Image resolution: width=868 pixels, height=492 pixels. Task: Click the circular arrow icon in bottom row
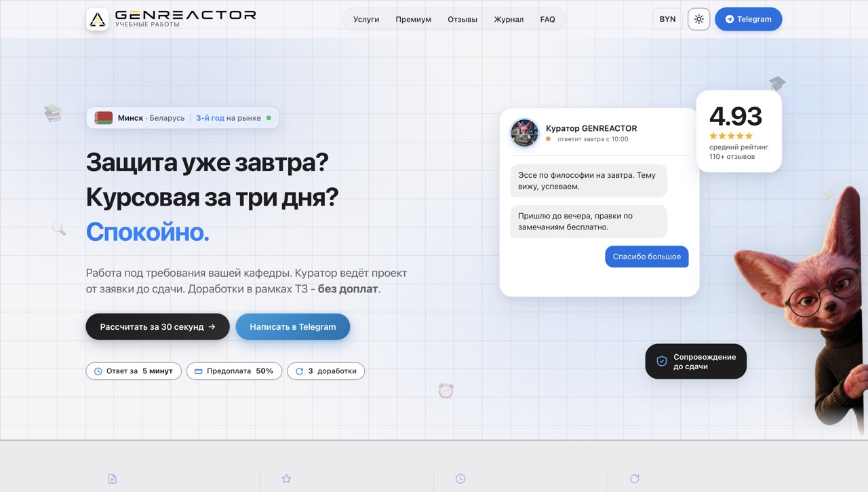point(635,479)
